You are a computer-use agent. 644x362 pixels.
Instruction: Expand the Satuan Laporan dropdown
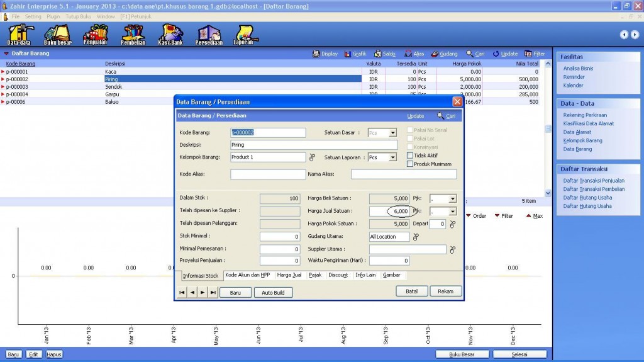tap(392, 157)
